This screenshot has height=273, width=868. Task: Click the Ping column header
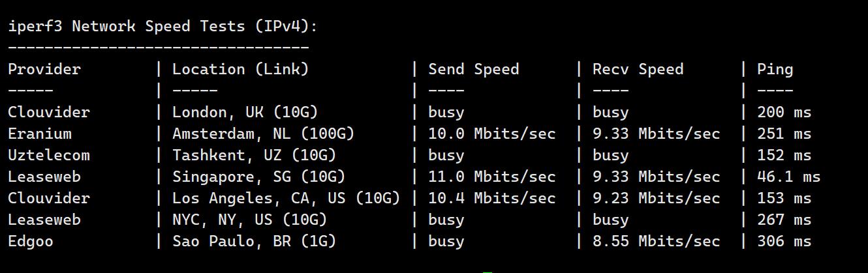point(775,69)
